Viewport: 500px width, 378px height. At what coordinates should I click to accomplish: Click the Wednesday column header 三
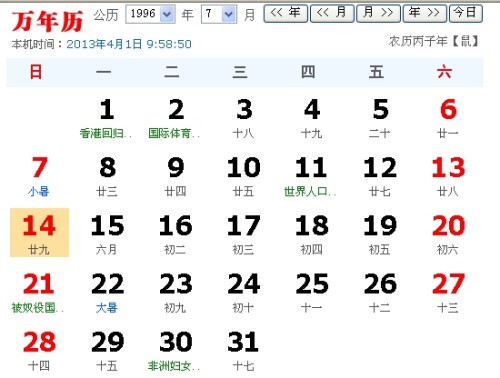240,72
